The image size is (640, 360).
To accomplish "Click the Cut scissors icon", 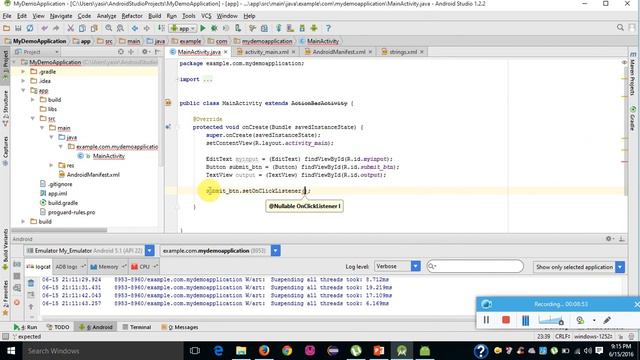I will point(71,28).
